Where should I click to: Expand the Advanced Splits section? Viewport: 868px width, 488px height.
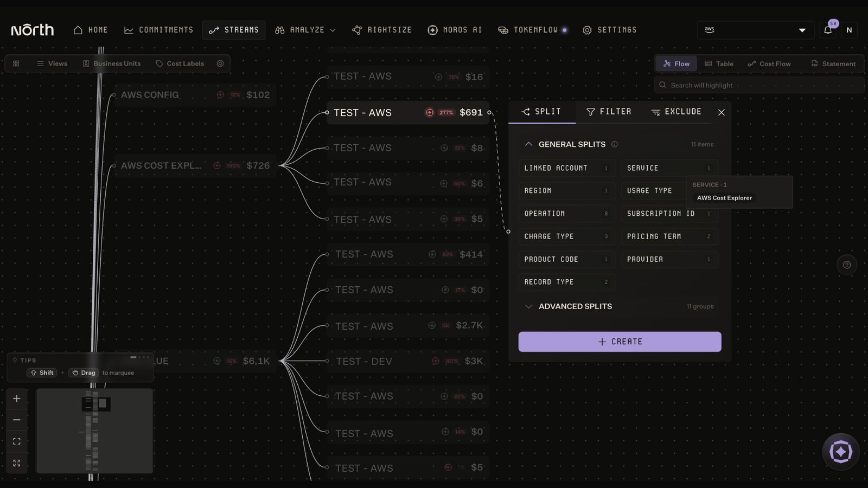(618, 306)
